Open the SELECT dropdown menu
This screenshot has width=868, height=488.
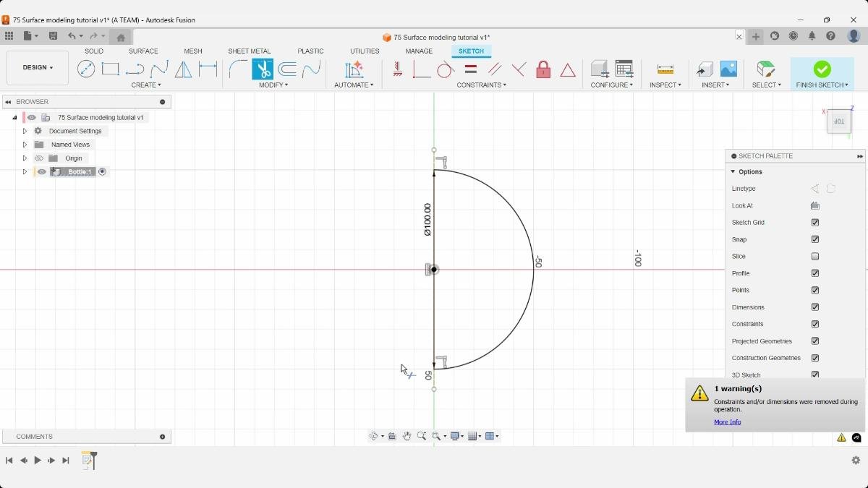(x=767, y=85)
